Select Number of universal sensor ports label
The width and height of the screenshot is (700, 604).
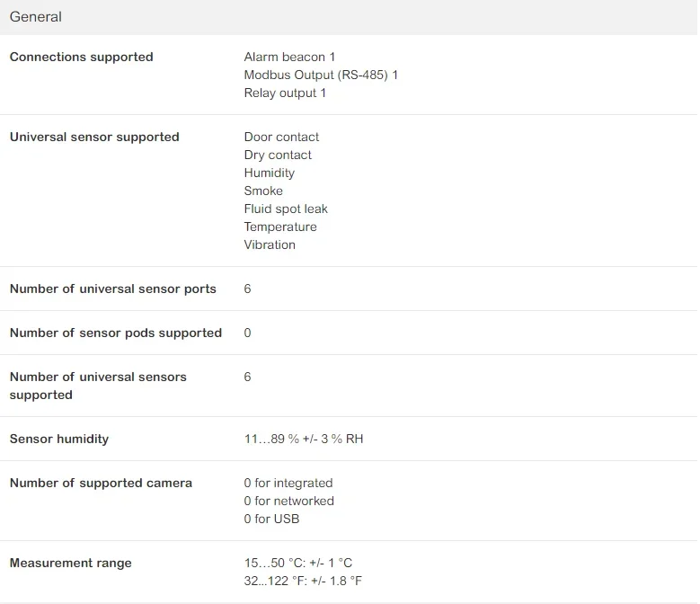pyautogui.click(x=112, y=289)
